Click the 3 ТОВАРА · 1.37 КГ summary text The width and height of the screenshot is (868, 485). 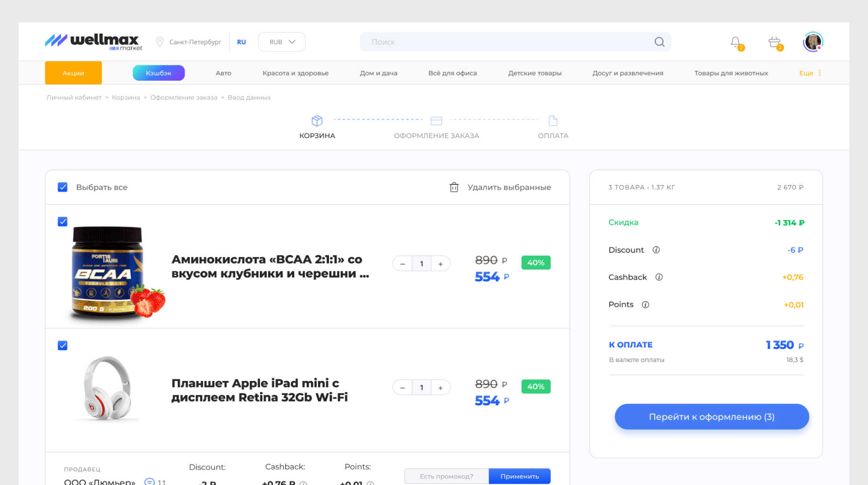click(x=642, y=187)
